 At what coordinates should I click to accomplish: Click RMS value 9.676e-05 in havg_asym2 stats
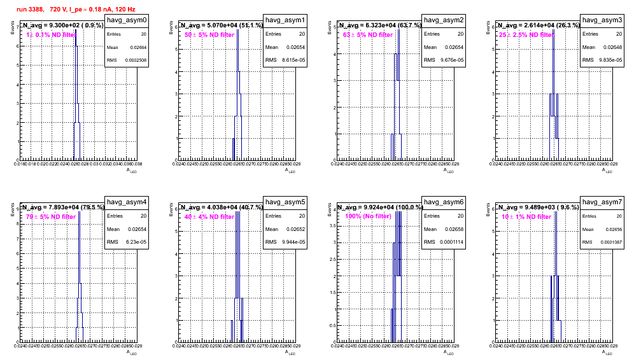tap(452, 60)
